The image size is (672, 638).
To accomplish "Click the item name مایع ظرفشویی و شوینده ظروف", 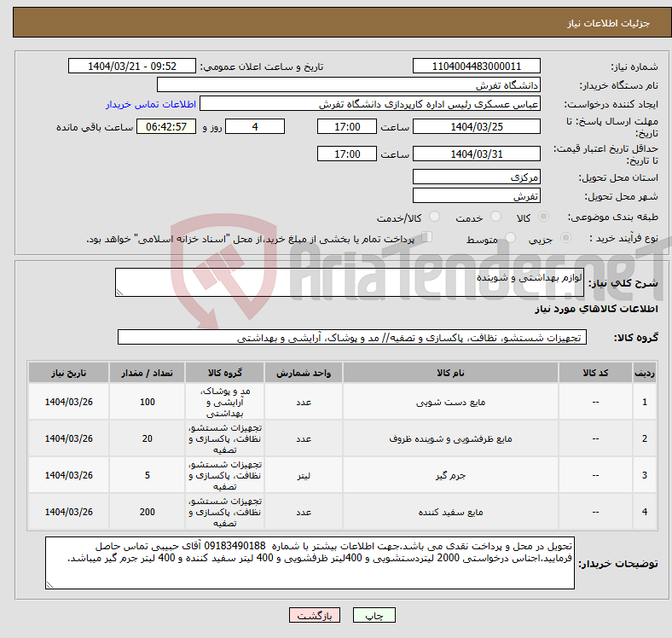I will [450, 438].
